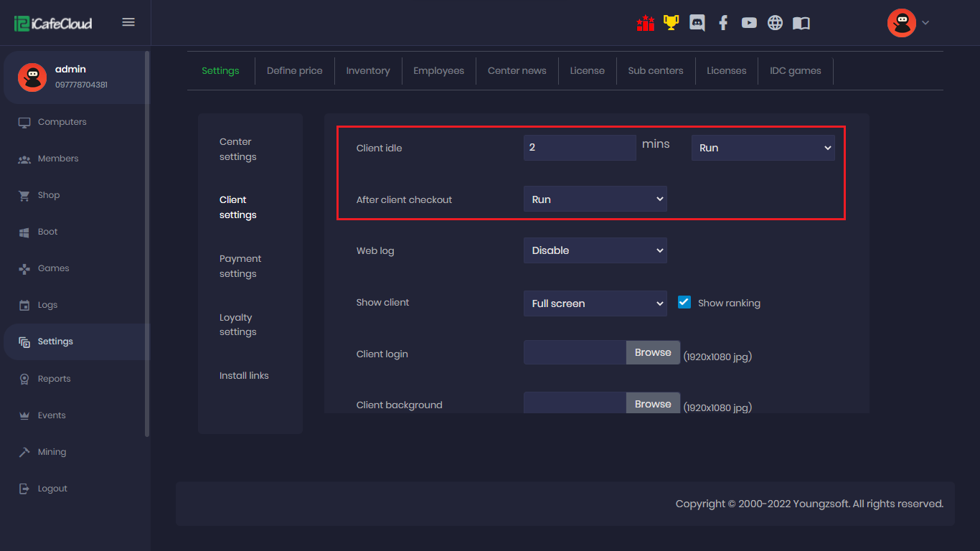Switch to the License tab

point(588,71)
